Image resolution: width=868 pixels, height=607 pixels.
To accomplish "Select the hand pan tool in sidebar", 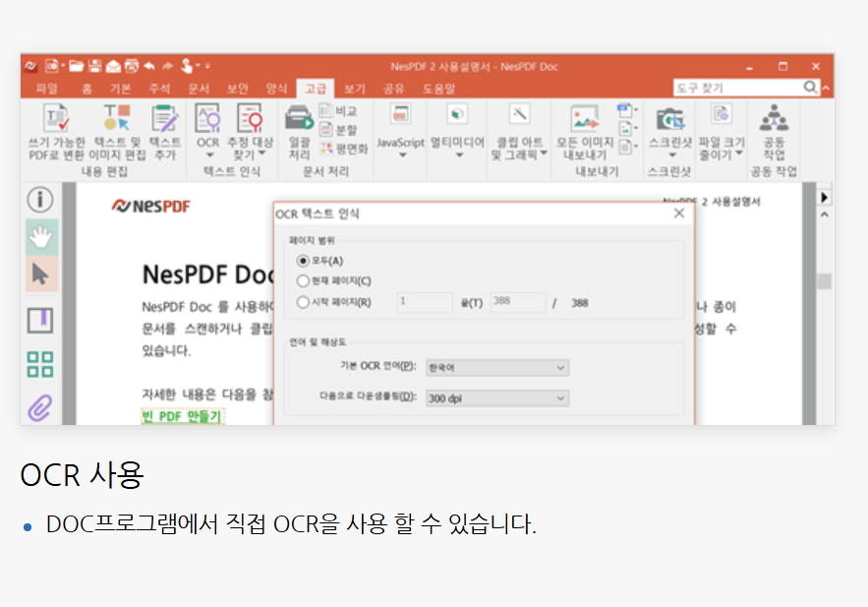I will [41, 237].
